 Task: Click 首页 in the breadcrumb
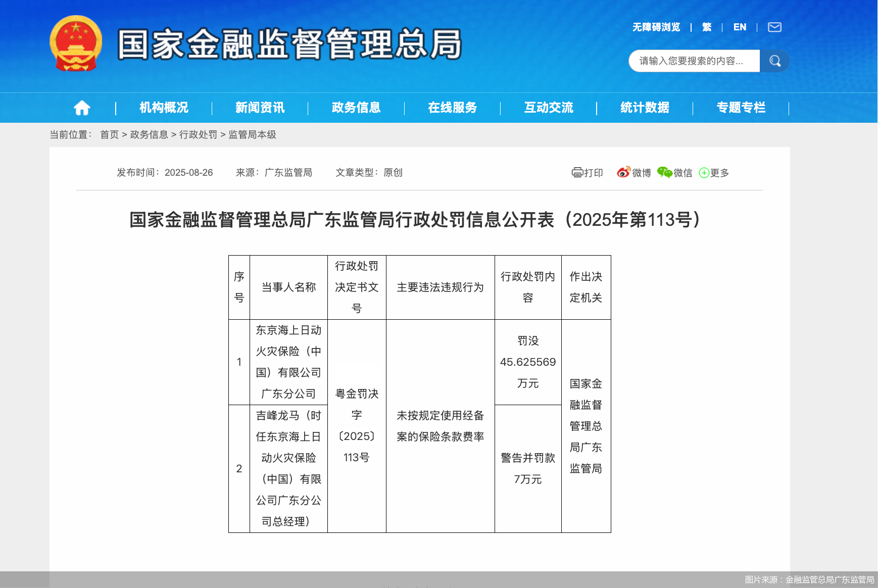109,135
